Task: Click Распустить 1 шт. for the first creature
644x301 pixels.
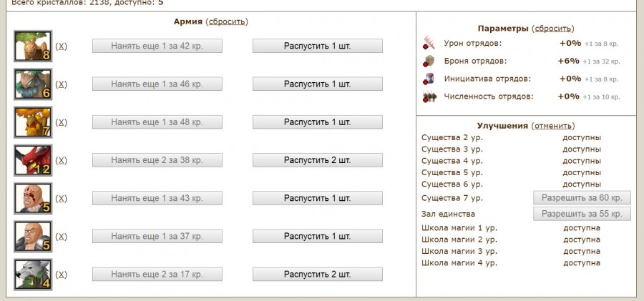Action: pyautogui.click(x=318, y=46)
